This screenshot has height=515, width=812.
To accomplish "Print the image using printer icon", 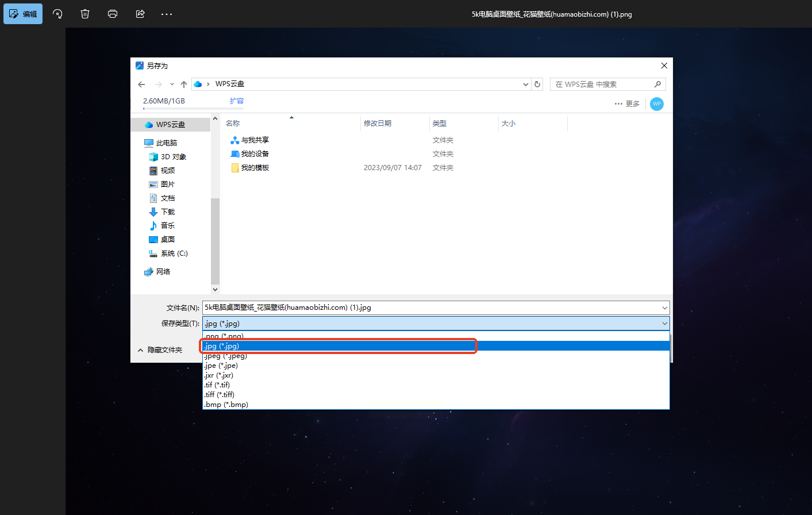I will pos(113,14).
